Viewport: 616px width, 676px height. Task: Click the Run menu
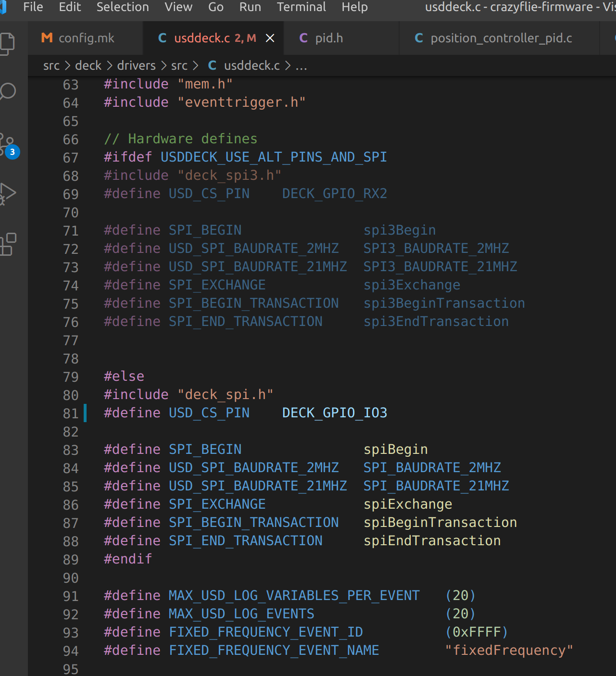point(250,7)
